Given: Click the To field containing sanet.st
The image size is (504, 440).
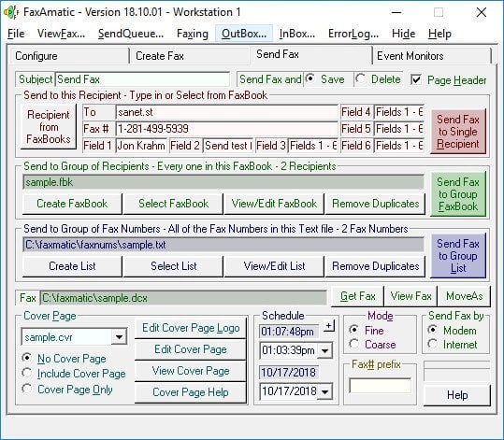Looking at the screenshot, I should [x=227, y=112].
